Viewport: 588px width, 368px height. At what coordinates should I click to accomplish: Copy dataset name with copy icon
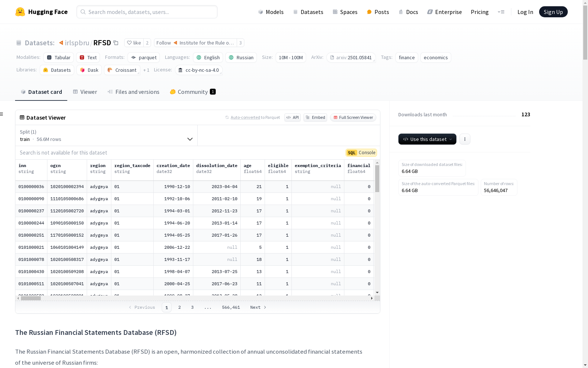[116, 43]
